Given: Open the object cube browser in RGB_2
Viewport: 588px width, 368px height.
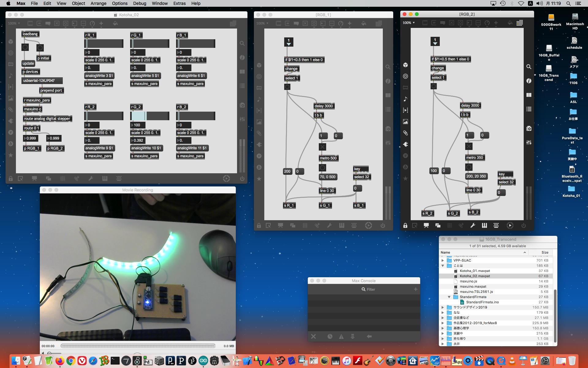Looking at the screenshot, I should (x=405, y=65).
